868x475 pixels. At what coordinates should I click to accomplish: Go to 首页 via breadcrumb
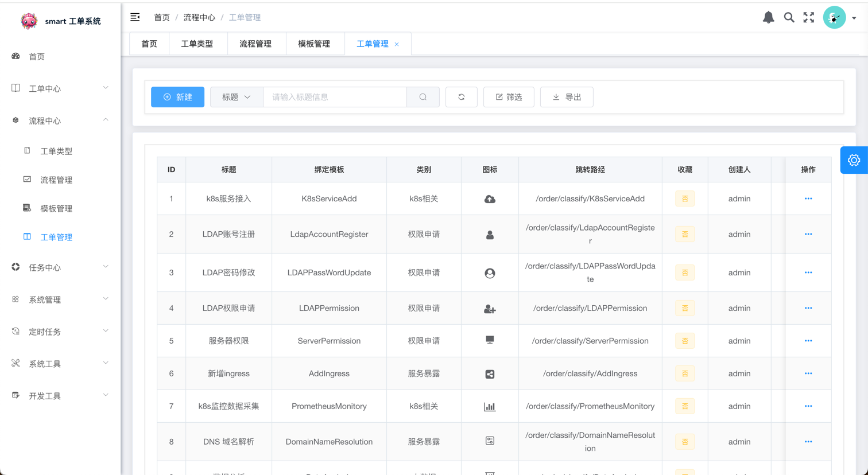pos(162,17)
